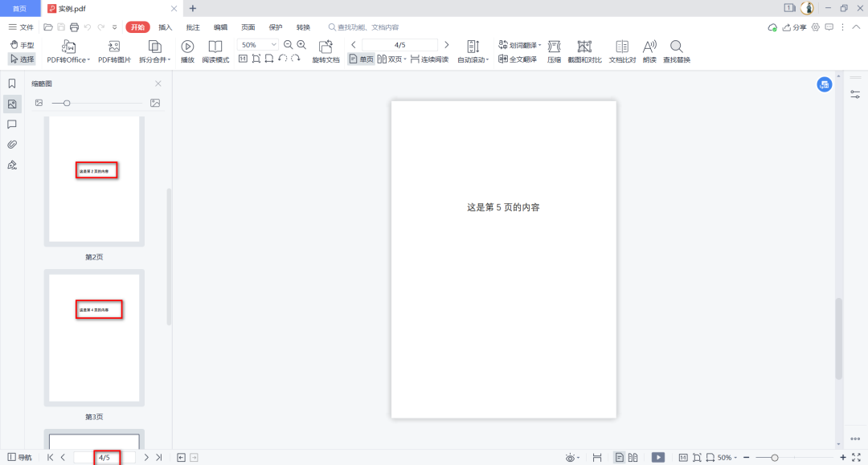Click the 分享 share button
Image resolution: width=868 pixels, height=465 pixels.
[x=794, y=27]
